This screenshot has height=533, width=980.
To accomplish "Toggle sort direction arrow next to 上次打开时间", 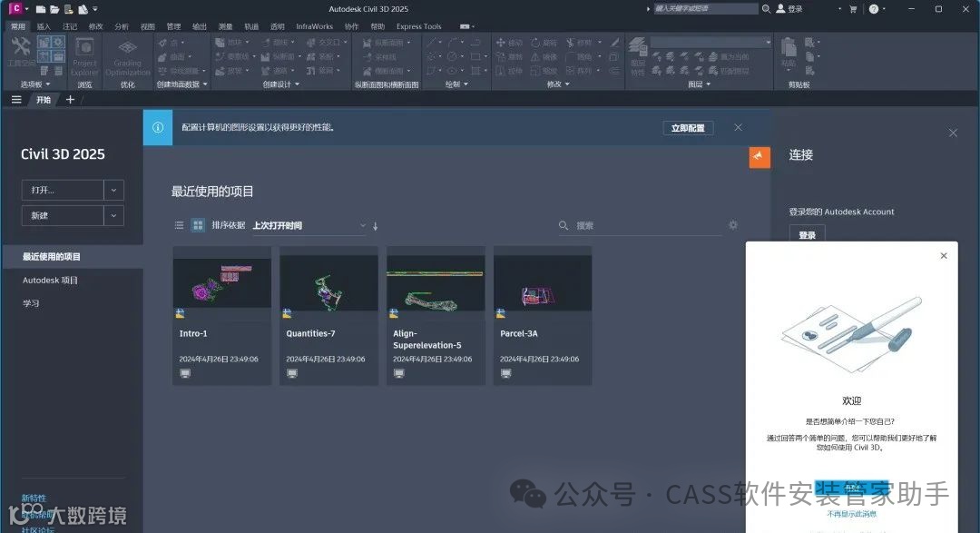I will 375,226.
